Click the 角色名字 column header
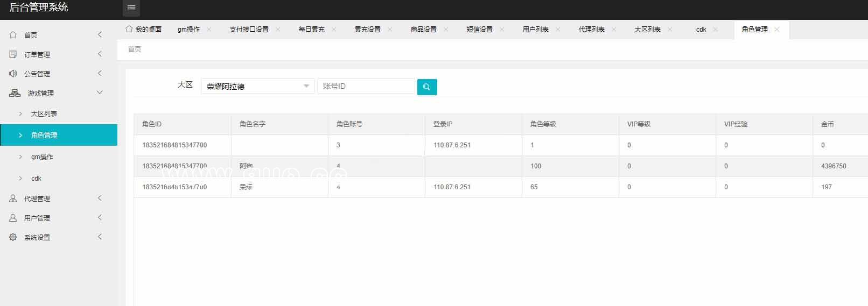The width and height of the screenshot is (868, 306). [x=279, y=124]
